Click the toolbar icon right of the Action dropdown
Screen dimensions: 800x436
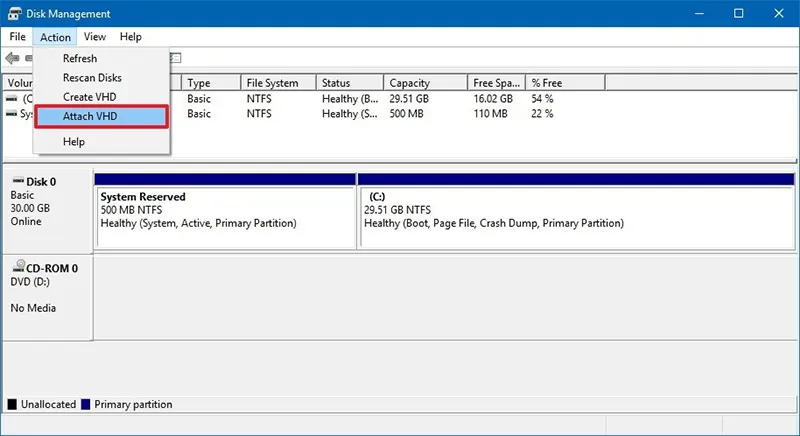176,58
